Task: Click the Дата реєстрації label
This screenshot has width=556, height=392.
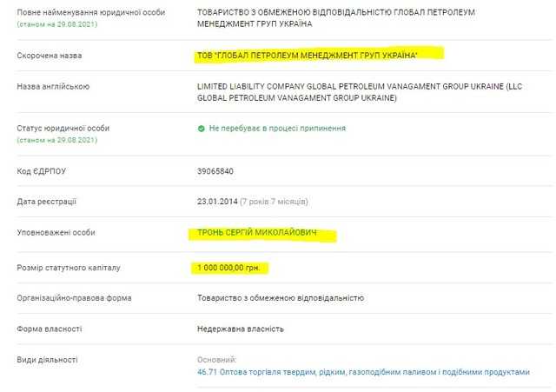Action: pyautogui.click(x=46, y=202)
